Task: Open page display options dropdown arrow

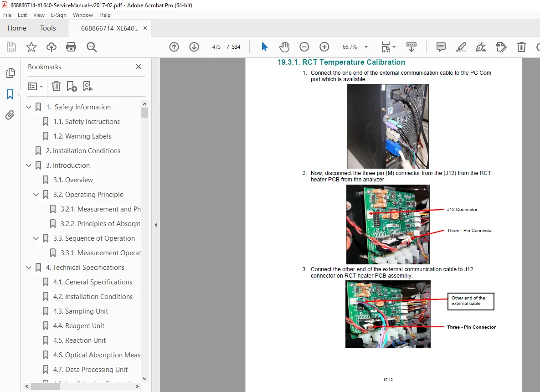Action: 394,47
